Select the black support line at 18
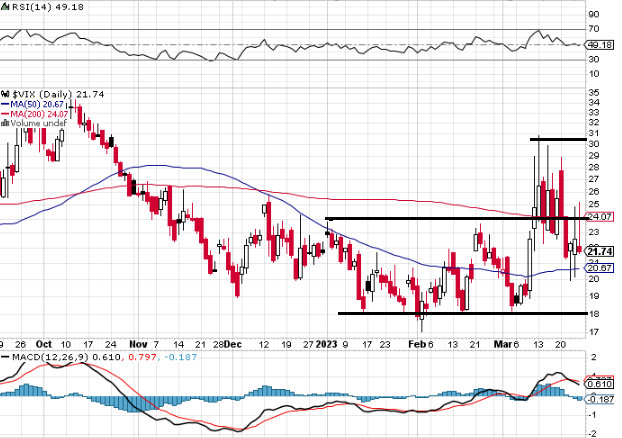 (x=460, y=313)
